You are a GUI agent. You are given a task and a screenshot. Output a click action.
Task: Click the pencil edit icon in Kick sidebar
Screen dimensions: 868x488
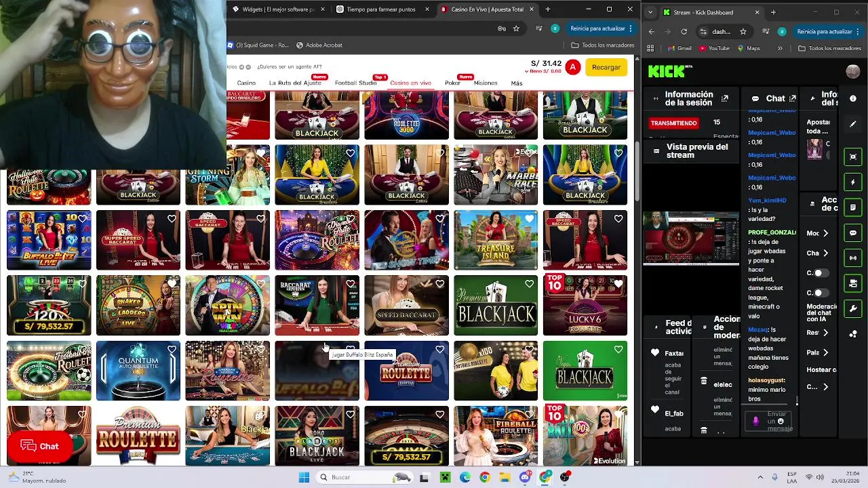(853, 125)
